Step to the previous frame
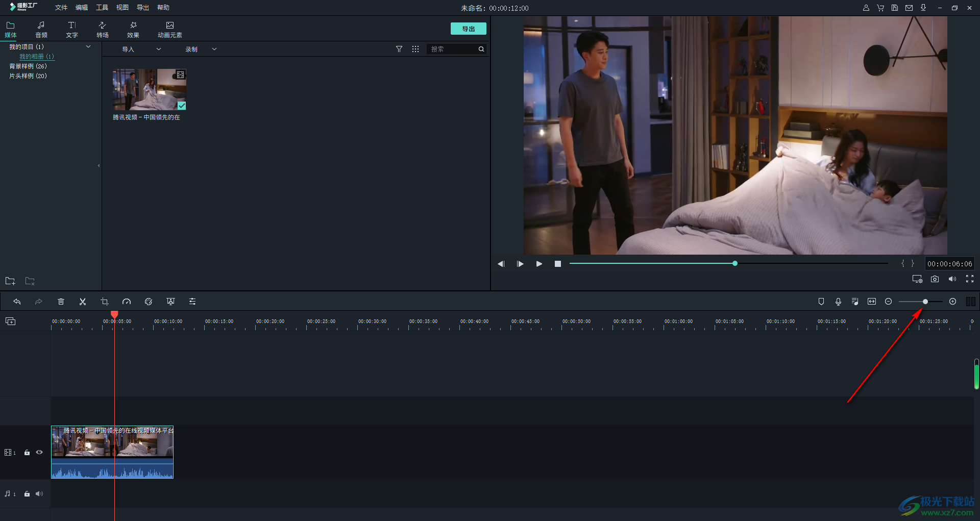This screenshot has width=980, height=521. [x=501, y=264]
